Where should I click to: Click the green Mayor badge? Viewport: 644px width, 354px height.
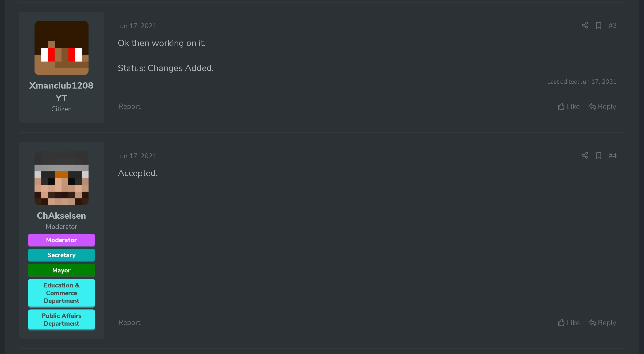point(62,270)
